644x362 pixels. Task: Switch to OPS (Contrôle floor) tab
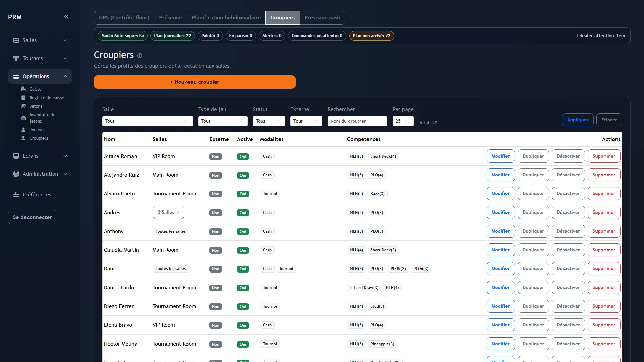(124, 18)
